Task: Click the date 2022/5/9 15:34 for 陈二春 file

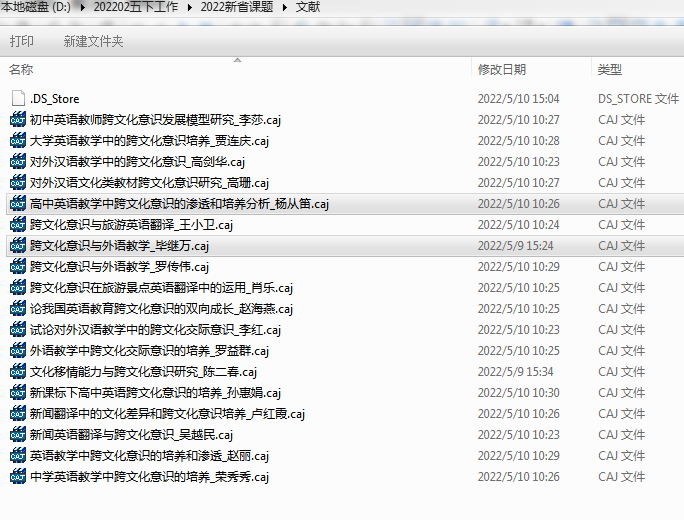Action: tap(515, 372)
